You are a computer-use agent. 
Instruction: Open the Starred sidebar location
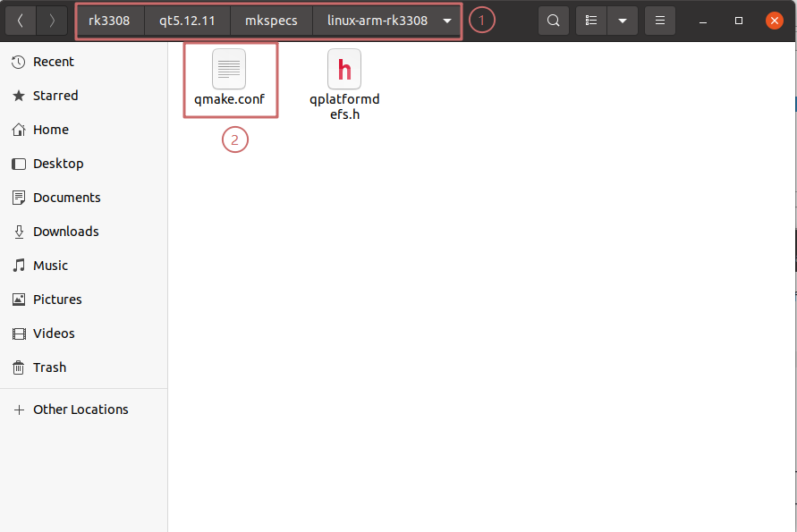pos(55,96)
